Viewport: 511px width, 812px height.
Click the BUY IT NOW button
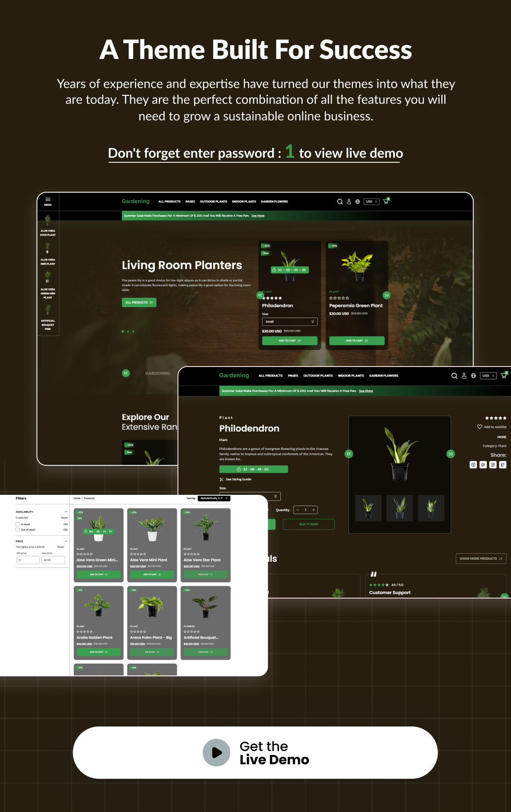click(x=309, y=524)
